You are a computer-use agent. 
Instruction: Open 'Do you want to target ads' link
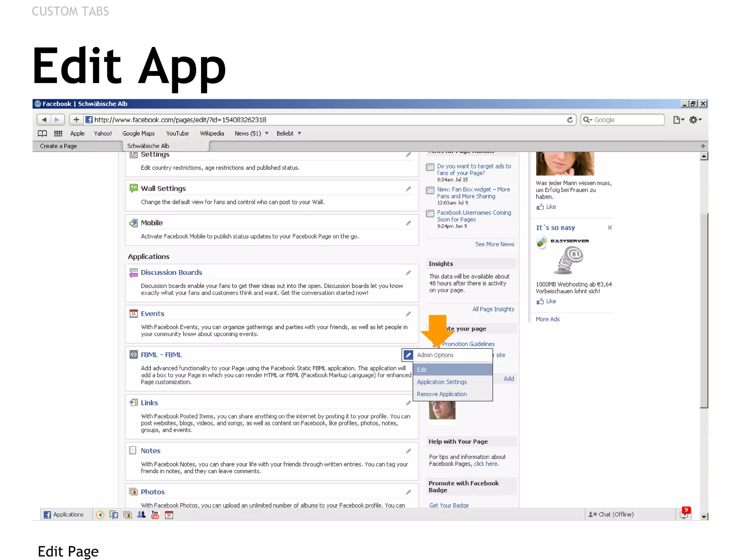tap(474, 170)
